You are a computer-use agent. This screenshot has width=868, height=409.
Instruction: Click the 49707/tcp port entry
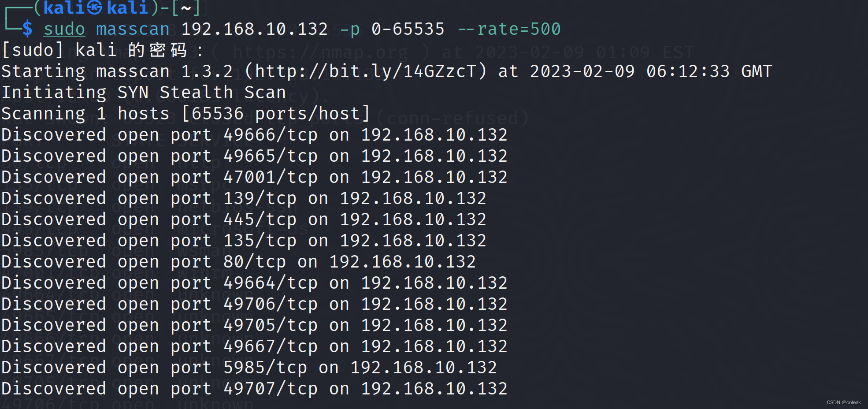[270, 389]
